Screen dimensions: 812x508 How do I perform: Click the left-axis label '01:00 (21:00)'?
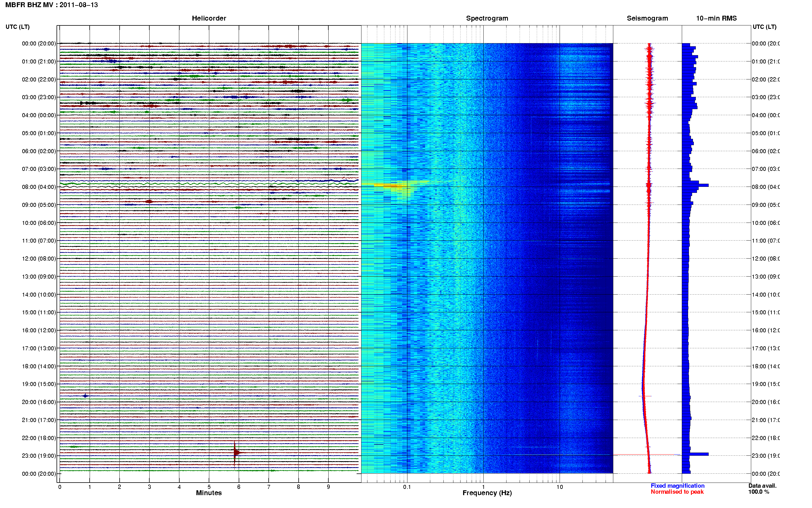point(39,61)
